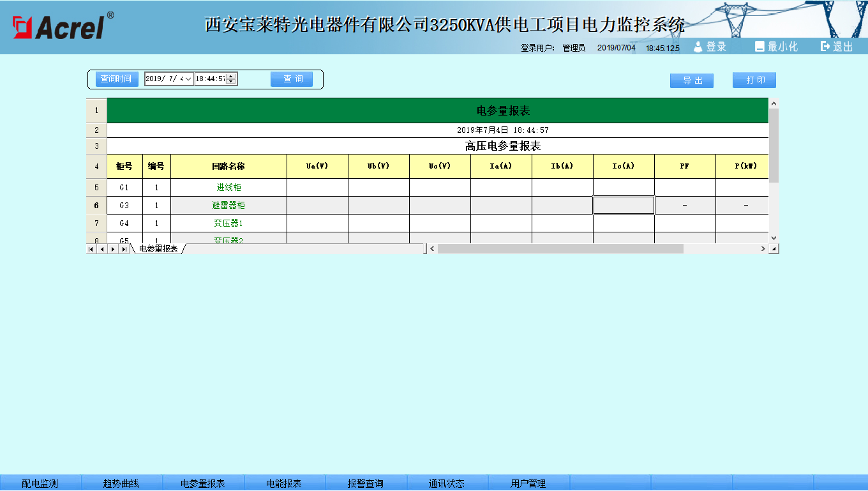Open 用户管理 from bottom navigation
The height and width of the screenshot is (491, 868).
(528, 483)
